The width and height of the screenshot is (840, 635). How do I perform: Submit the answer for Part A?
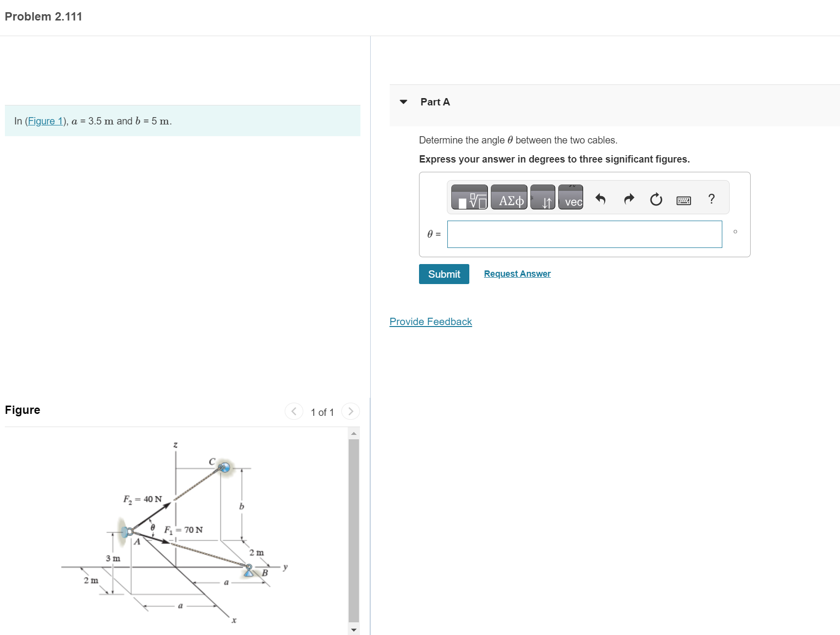tap(443, 274)
